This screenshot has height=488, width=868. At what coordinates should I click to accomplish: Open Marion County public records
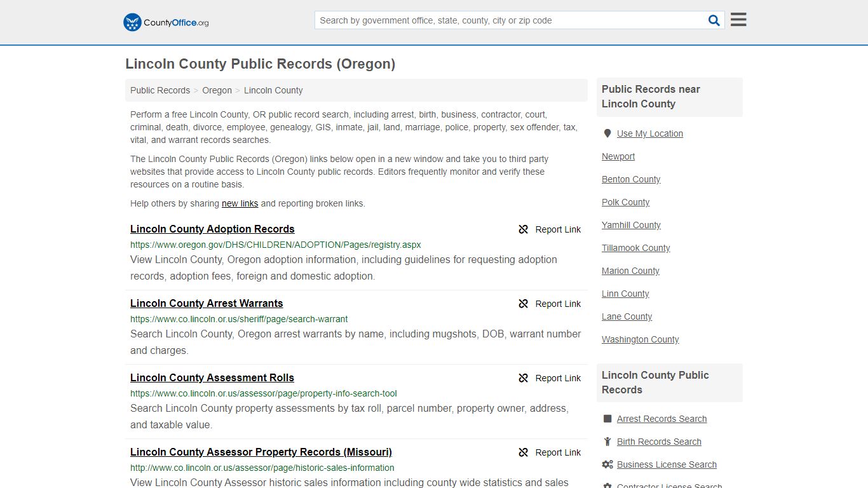[x=630, y=271]
